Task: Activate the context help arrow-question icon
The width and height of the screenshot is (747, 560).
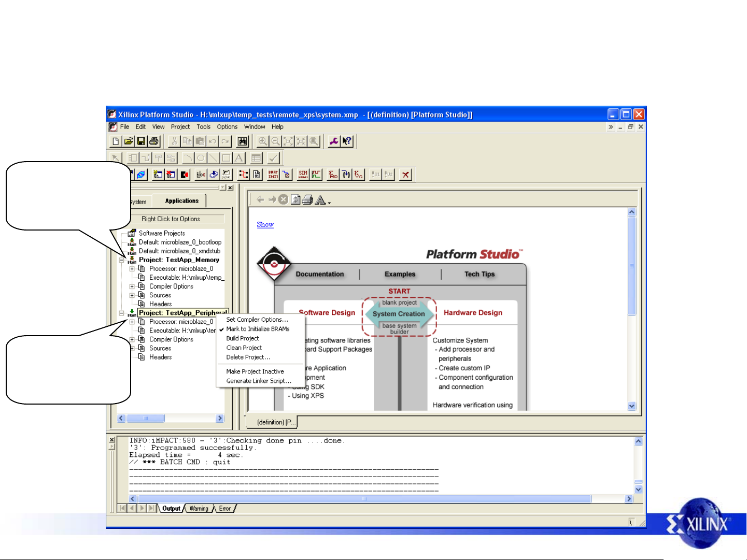Action: [x=347, y=141]
